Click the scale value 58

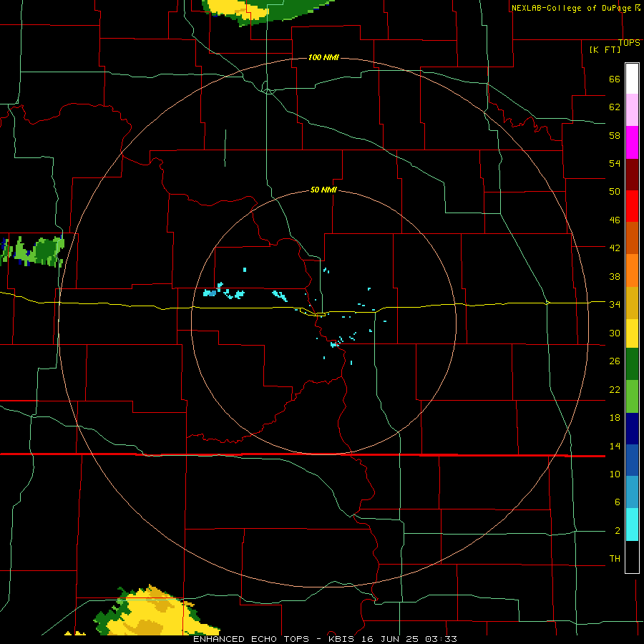[x=615, y=135]
